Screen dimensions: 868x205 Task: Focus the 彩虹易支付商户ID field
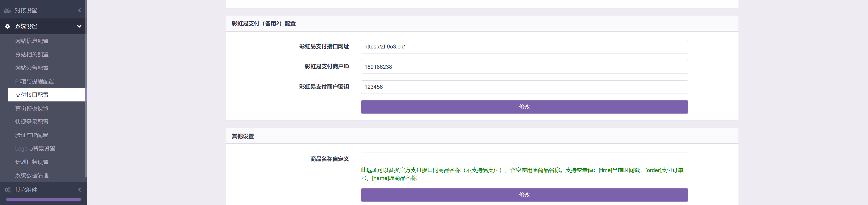(524, 67)
